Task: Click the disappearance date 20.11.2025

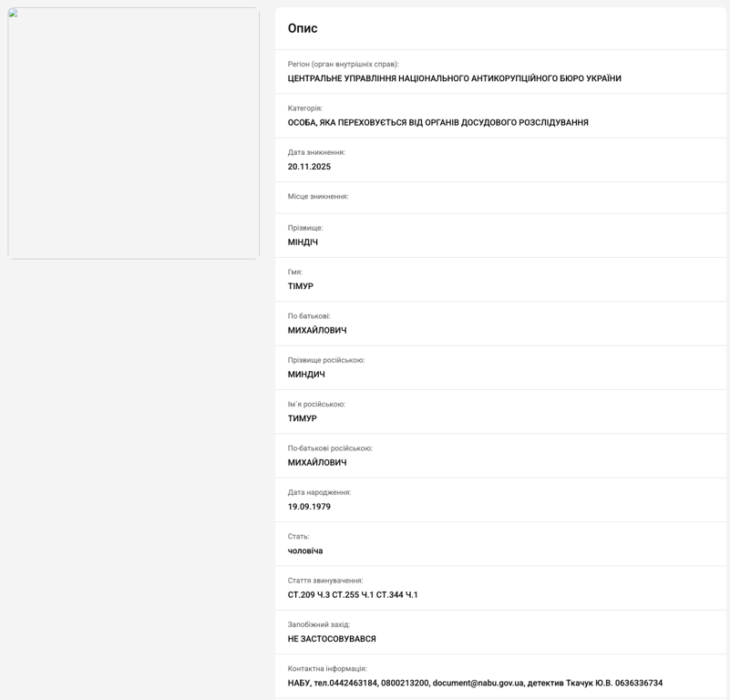Action: 309,167
